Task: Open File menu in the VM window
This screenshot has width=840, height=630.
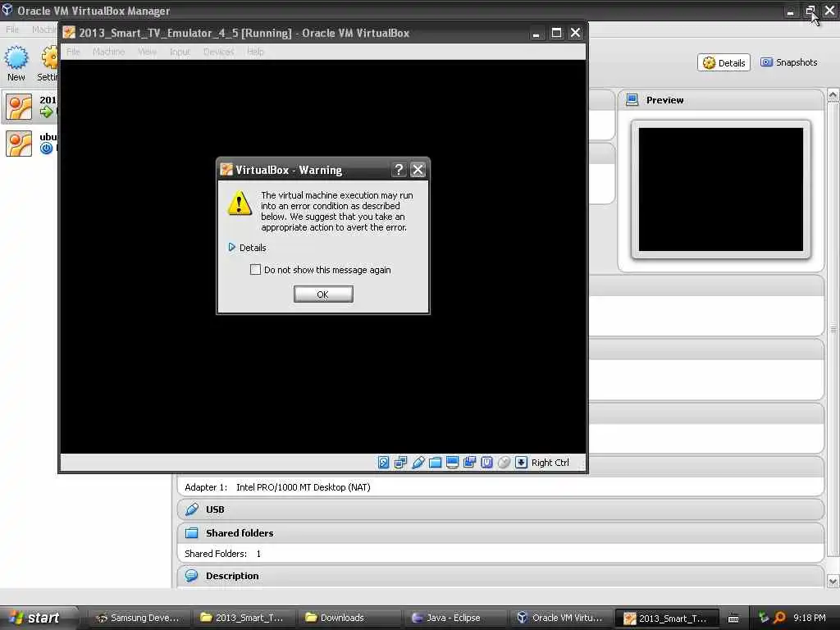Action: (x=73, y=52)
